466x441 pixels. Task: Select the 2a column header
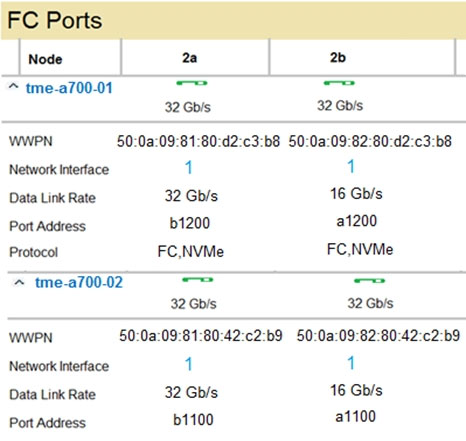pyautogui.click(x=189, y=58)
